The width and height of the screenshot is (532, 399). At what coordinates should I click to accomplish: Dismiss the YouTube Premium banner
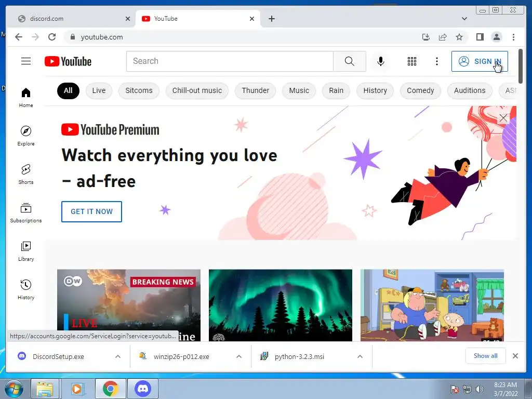503,118
